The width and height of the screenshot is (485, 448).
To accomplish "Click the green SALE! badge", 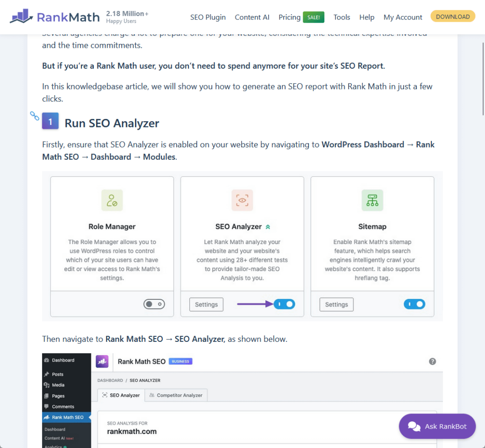I will click(314, 18).
